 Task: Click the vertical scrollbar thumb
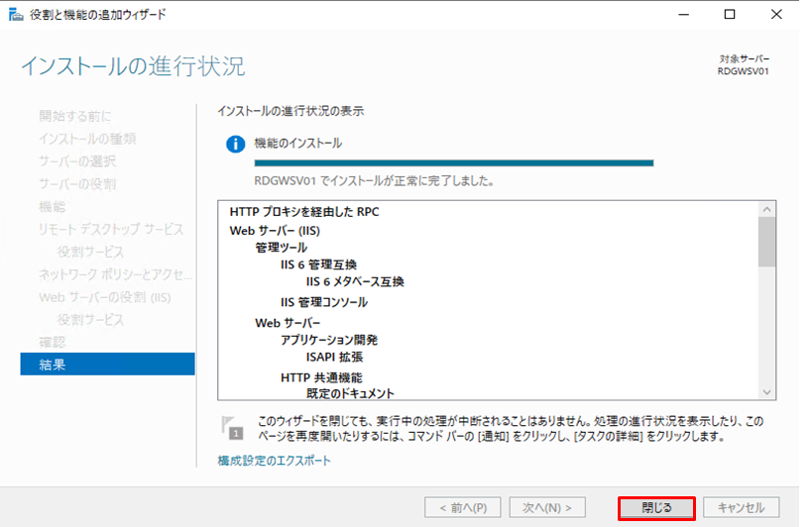(x=766, y=243)
